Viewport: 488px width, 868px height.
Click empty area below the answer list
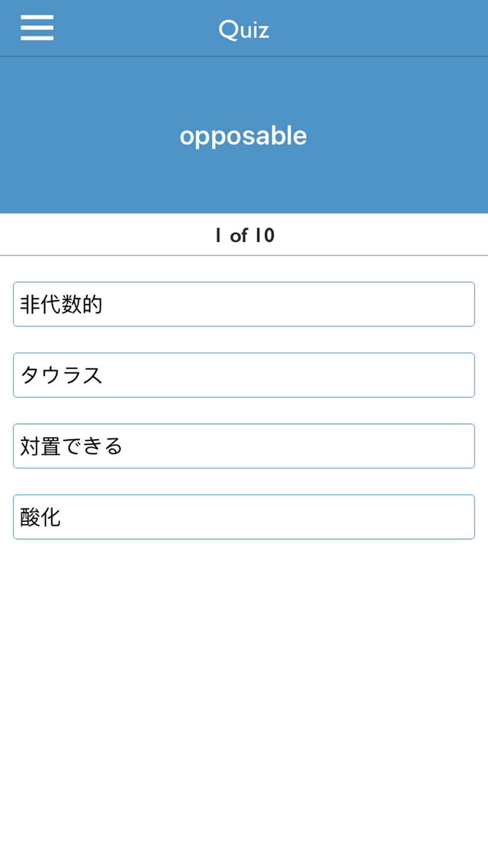[x=244, y=703]
